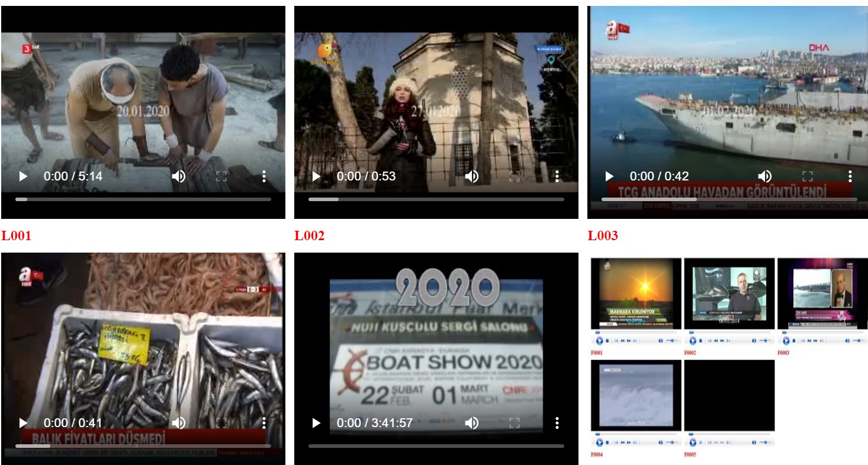Click the black F0005 video thumbnail

729,395
